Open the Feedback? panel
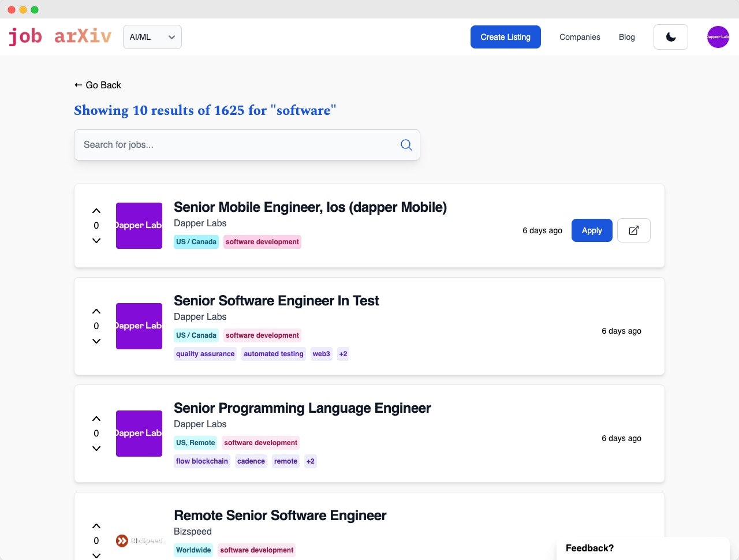Viewport: 739px width, 560px height. click(643, 548)
